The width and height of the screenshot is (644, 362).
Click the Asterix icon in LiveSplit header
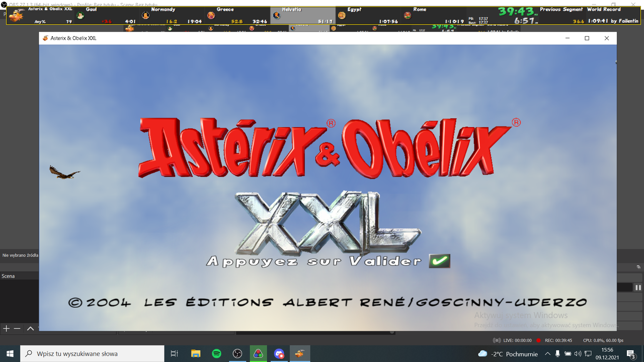click(x=16, y=16)
